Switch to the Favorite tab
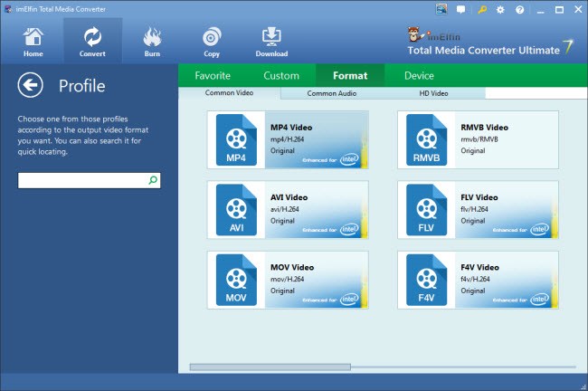588x391 pixels. click(x=213, y=76)
